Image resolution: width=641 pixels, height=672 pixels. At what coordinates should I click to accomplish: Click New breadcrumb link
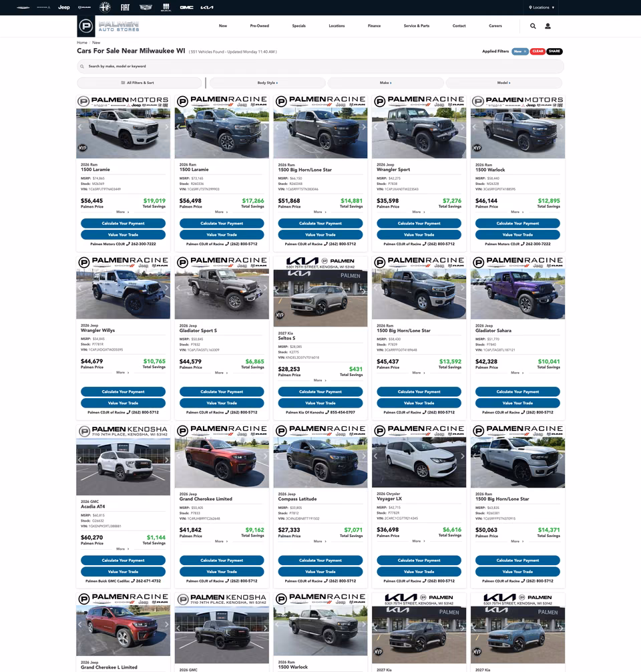click(x=96, y=43)
